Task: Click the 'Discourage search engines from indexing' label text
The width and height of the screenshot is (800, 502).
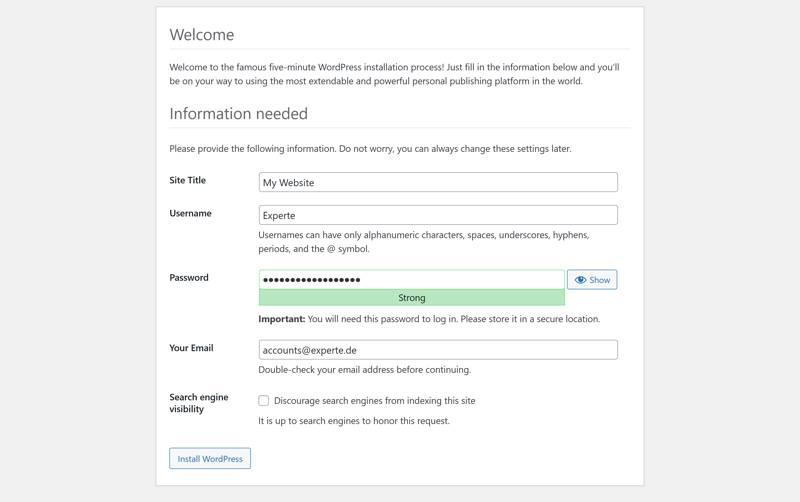Action: coord(374,401)
